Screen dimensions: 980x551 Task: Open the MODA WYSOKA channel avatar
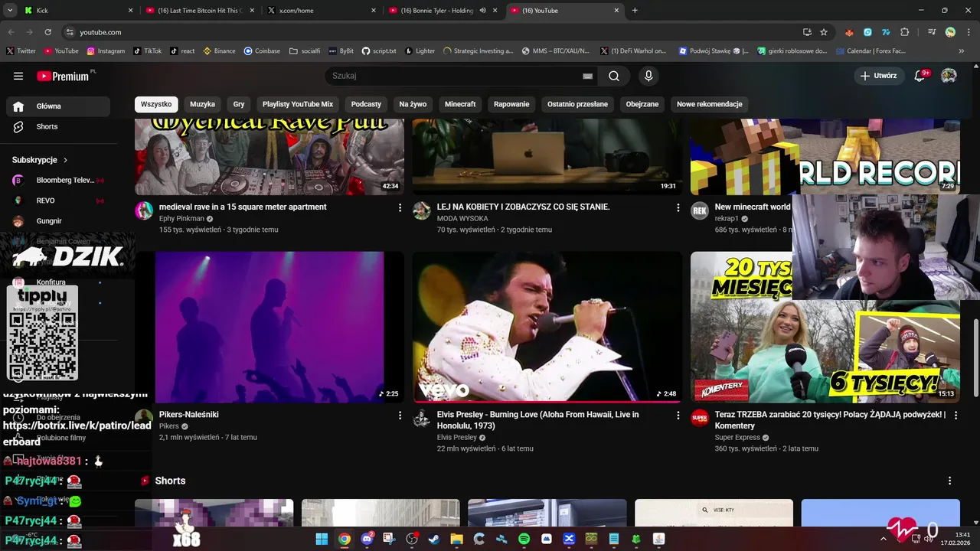point(422,211)
